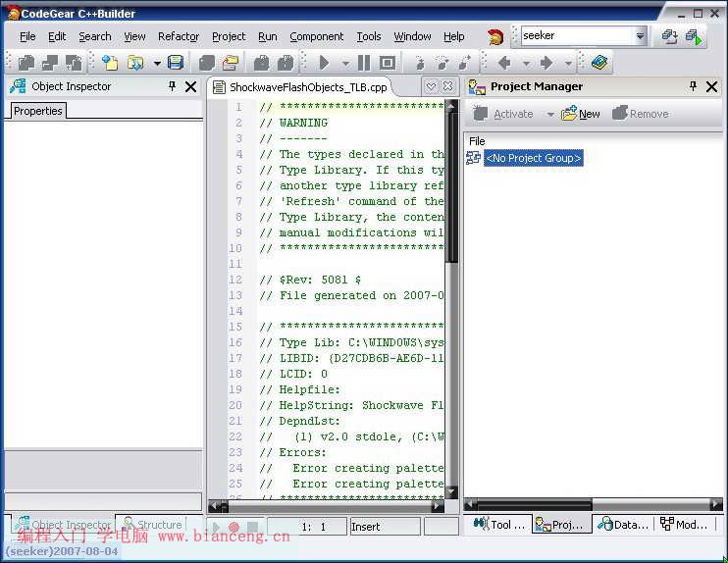Expand the Run button dropdown arrow
This screenshot has height=563, width=728.
(345, 63)
